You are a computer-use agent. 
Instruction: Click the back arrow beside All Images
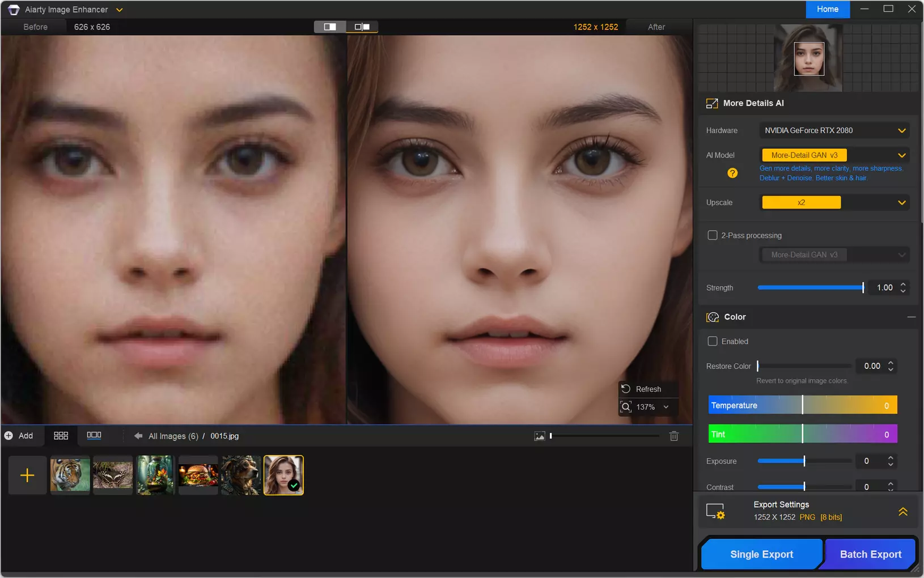pyautogui.click(x=138, y=436)
